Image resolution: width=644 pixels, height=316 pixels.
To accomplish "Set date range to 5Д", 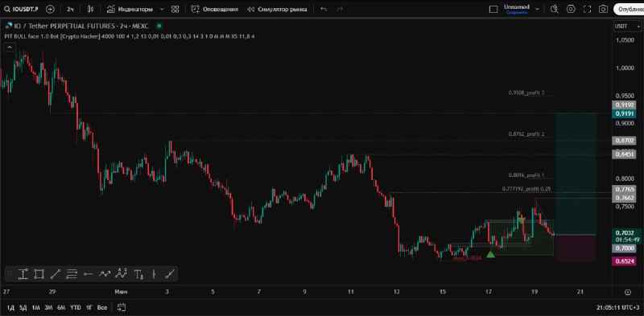I will click(23, 307).
